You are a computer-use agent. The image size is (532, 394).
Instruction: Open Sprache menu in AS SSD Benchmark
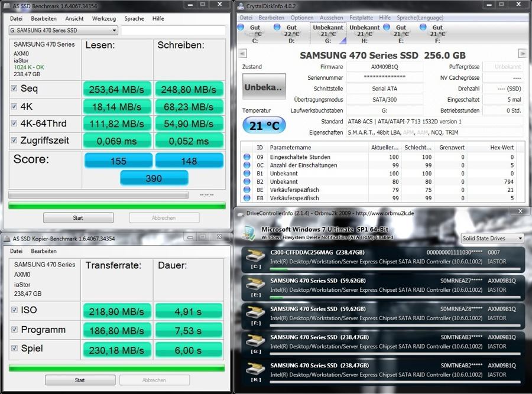[134, 19]
